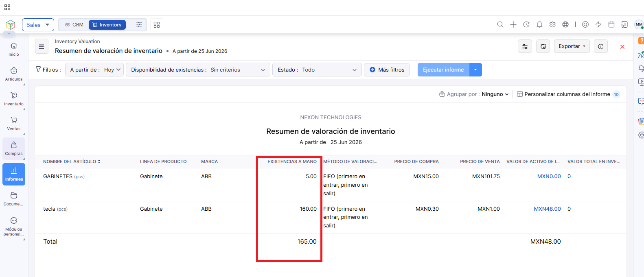Viewport: 644px width, 277px height.
Task: Open the arrow next to Ejecutar informe
Action: tap(475, 70)
